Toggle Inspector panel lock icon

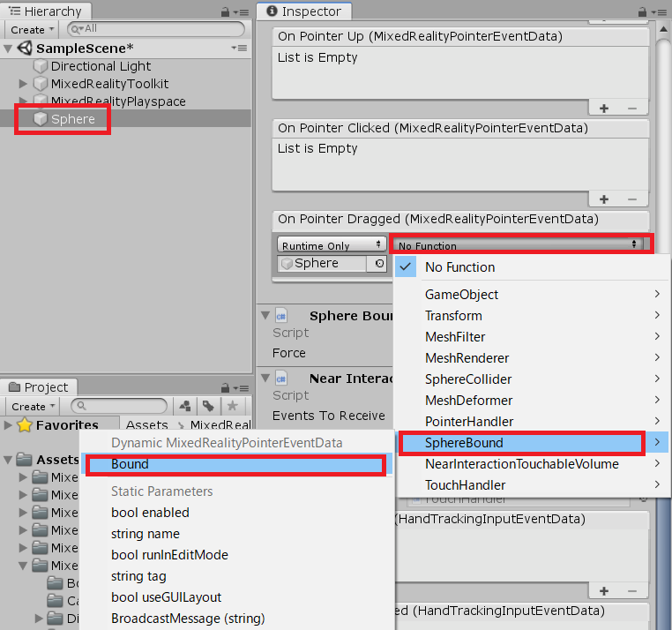pyautogui.click(x=642, y=12)
